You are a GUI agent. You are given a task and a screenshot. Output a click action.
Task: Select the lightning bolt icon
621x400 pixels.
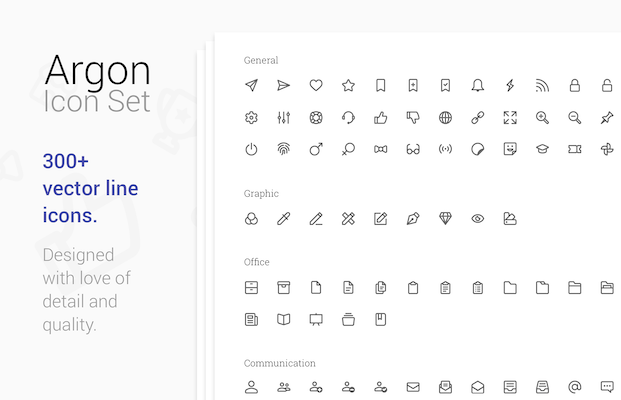[510, 86]
